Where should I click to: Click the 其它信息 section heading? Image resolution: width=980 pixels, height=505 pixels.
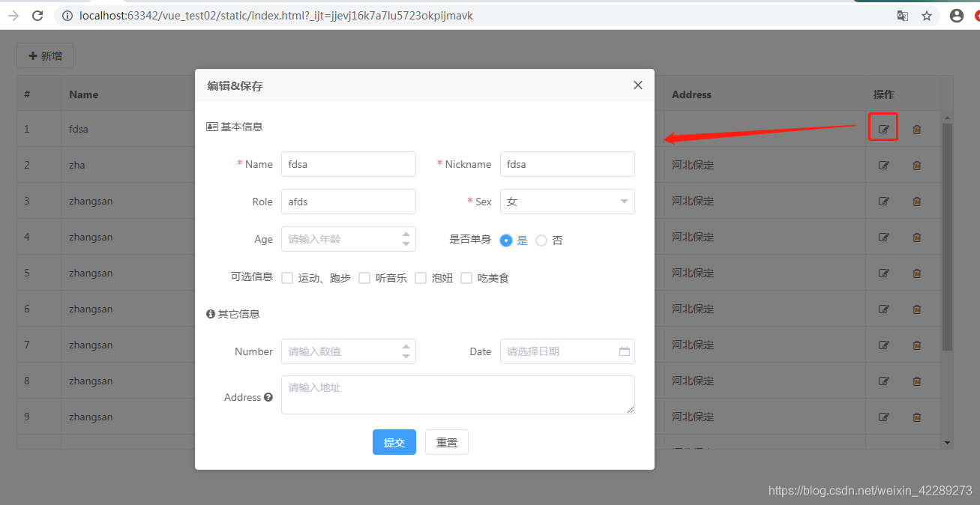233,314
